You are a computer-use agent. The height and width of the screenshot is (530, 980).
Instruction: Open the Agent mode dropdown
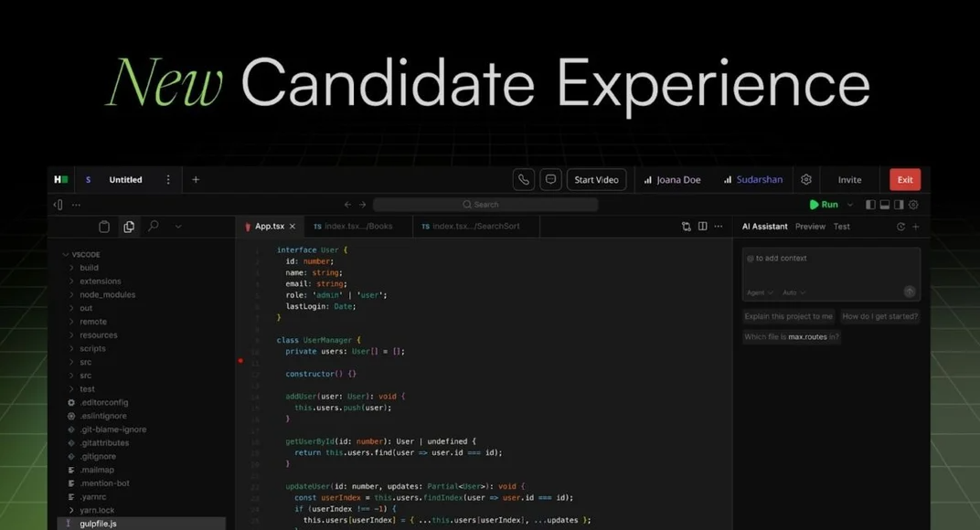point(760,292)
